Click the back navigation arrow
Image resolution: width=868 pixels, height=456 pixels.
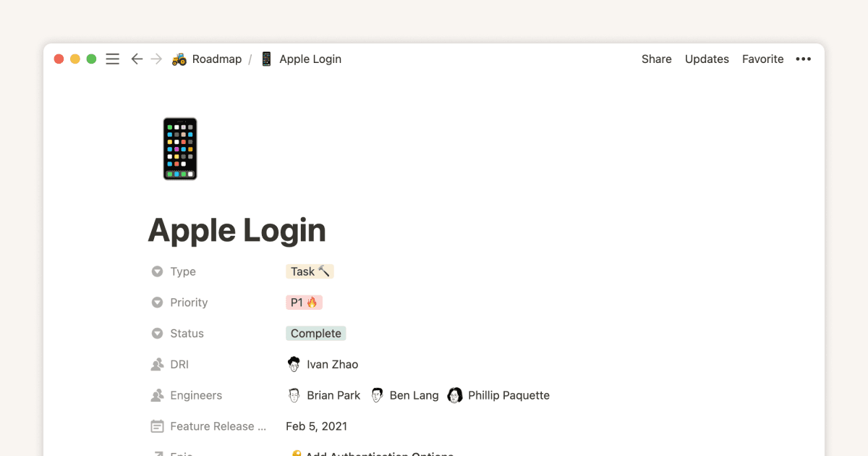pyautogui.click(x=137, y=59)
